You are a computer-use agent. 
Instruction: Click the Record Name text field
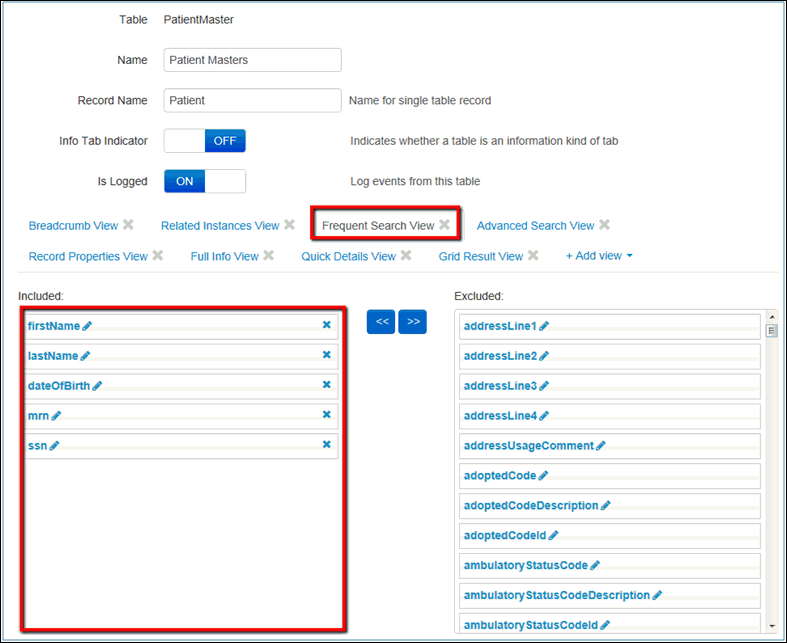click(x=252, y=101)
